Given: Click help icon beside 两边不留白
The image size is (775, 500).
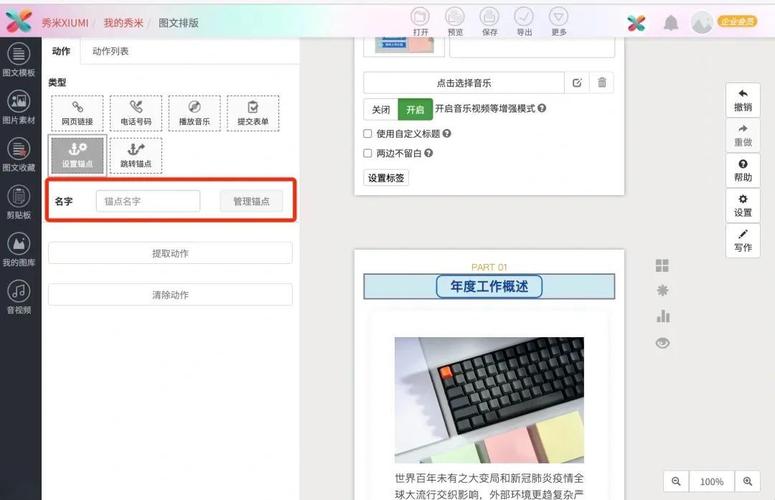Looking at the screenshot, I should pyautogui.click(x=429, y=153).
